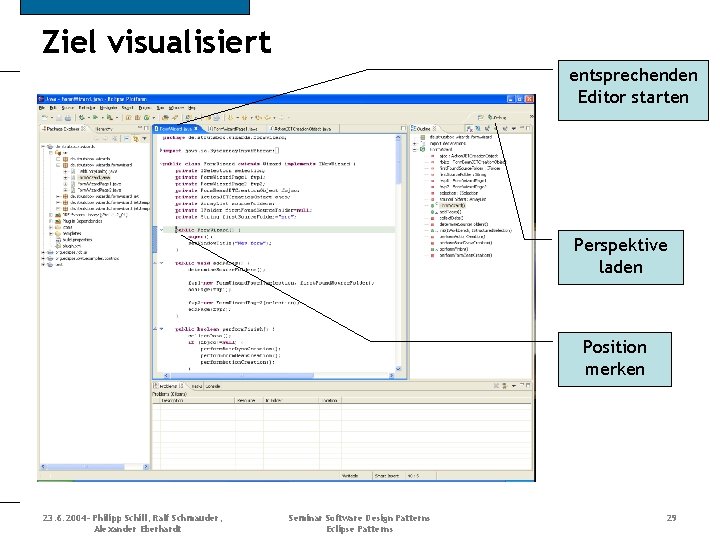
Task: Click the In Folder column header
Action: [291, 400]
